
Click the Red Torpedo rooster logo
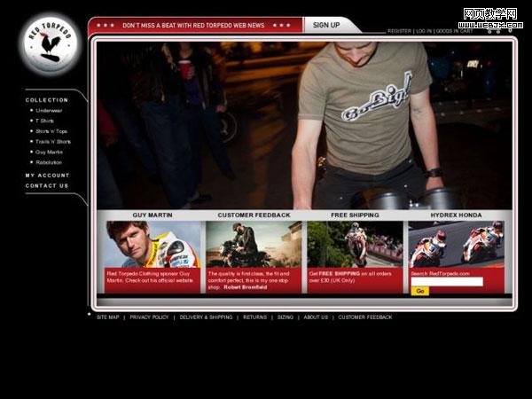click(x=50, y=44)
